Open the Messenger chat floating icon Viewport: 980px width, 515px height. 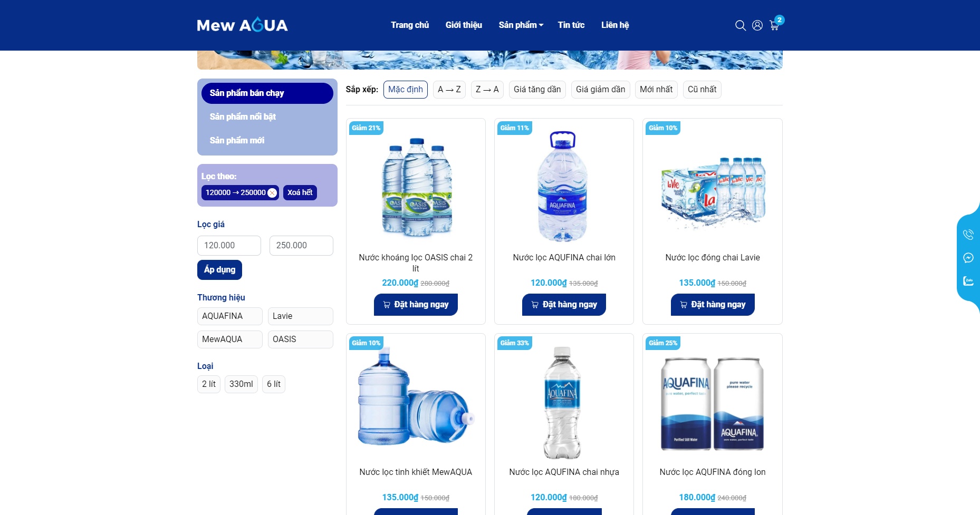point(968,258)
